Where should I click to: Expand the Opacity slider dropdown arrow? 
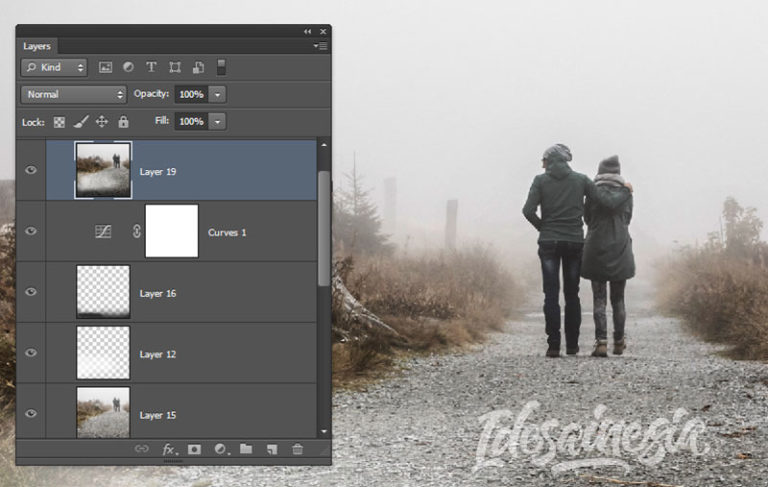218,94
